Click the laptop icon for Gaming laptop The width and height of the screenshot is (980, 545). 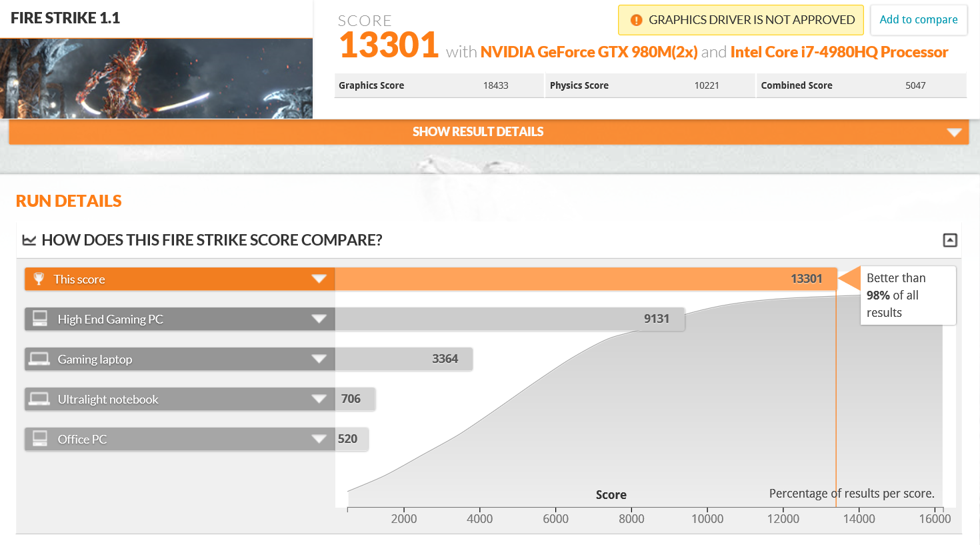[39, 359]
